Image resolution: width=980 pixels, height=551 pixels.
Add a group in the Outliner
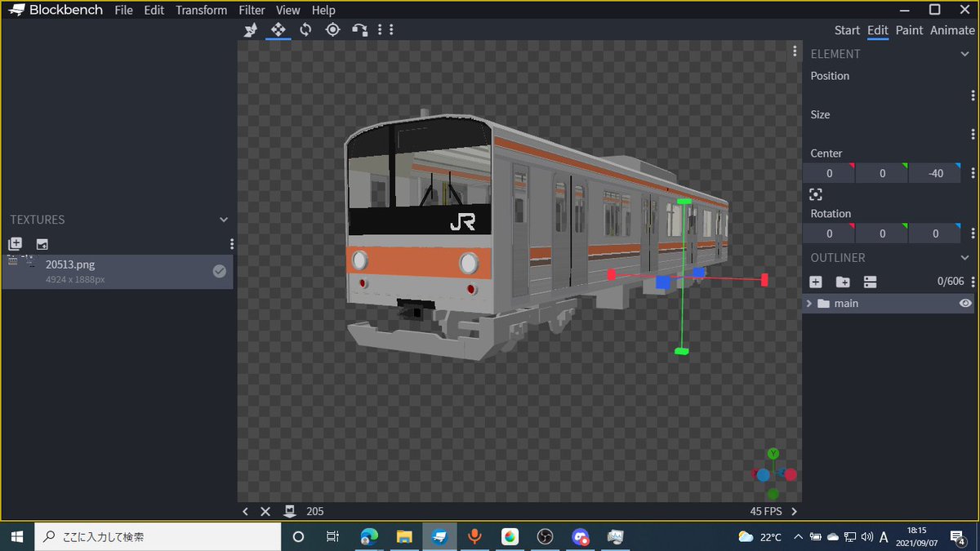843,282
